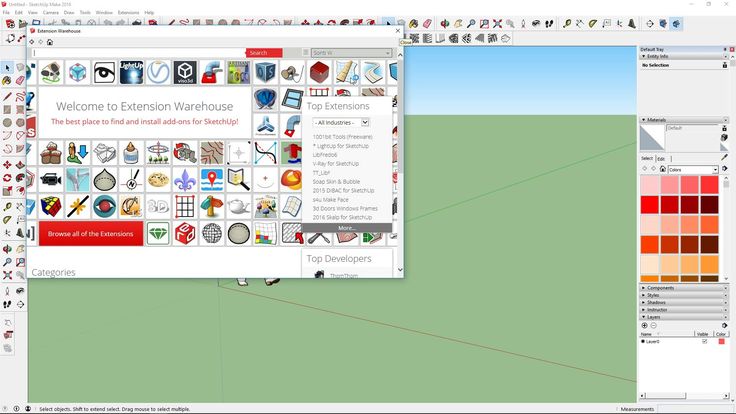
Task: Open the Rubik's cube extension tile
Action: [x=51, y=207]
